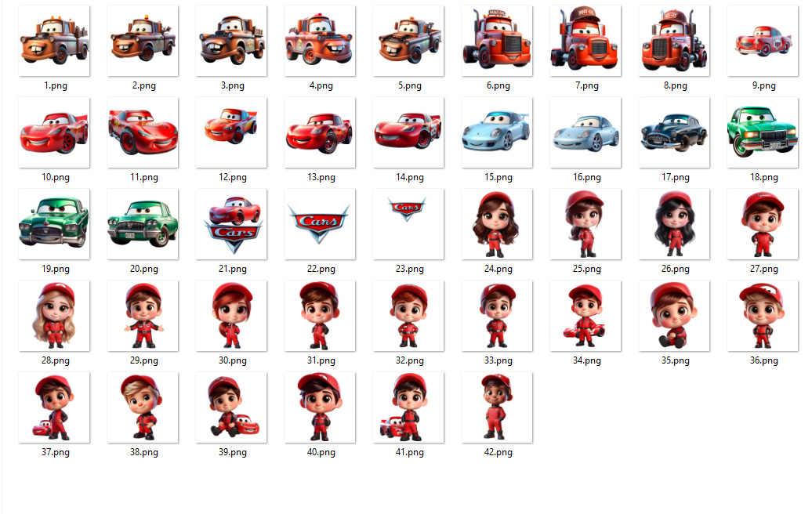Select the 1.png tow truck thumbnail

click(54, 41)
